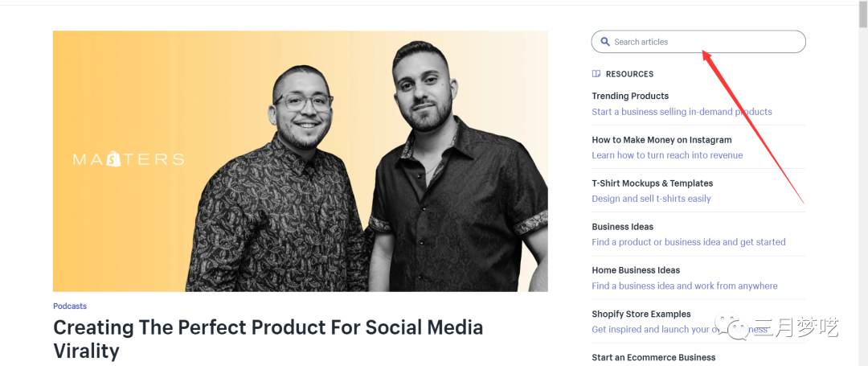The image size is (868, 366).
Task: Open the Creating The Perfect Product article title
Action: pos(268,339)
